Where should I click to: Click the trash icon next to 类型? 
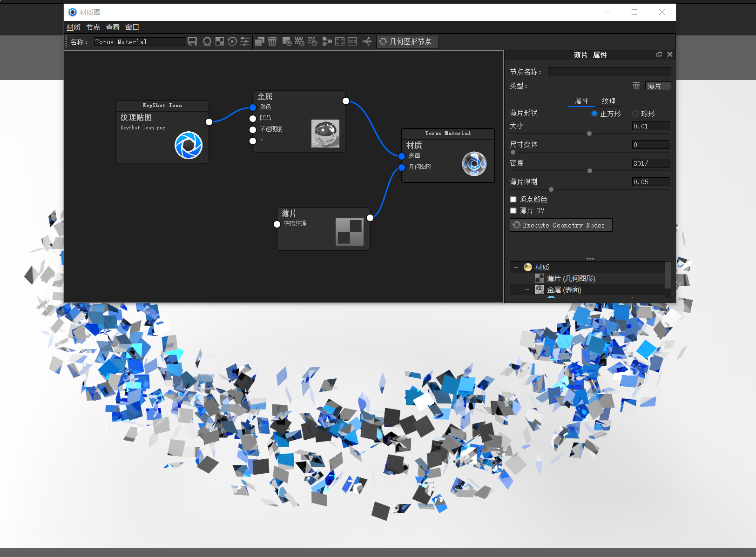pos(636,86)
